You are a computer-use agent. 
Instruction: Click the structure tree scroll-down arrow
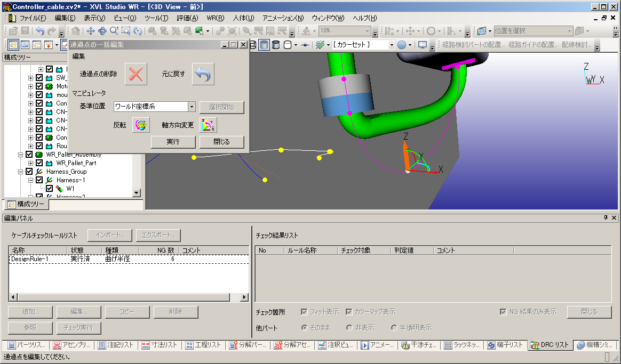point(137,193)
